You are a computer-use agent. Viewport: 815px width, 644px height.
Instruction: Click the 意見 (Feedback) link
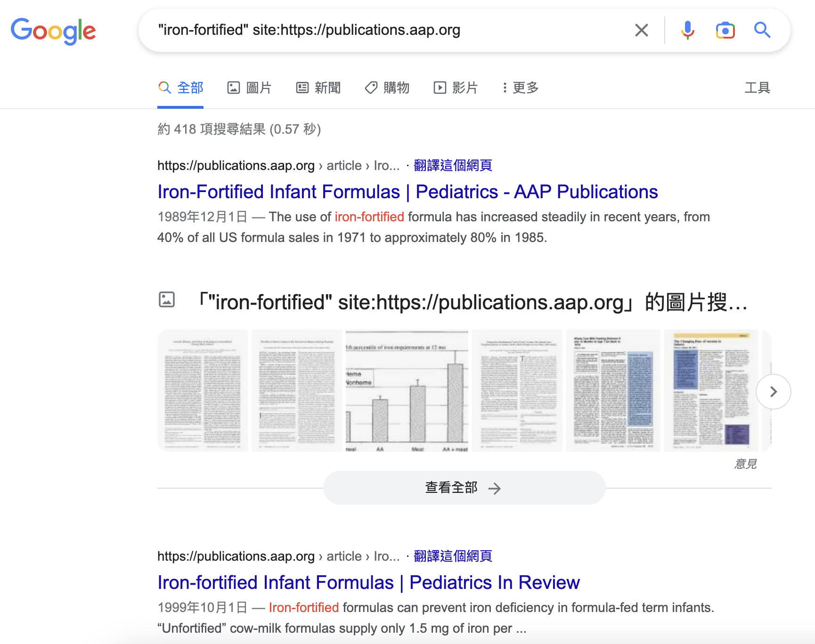coord(745,464)
